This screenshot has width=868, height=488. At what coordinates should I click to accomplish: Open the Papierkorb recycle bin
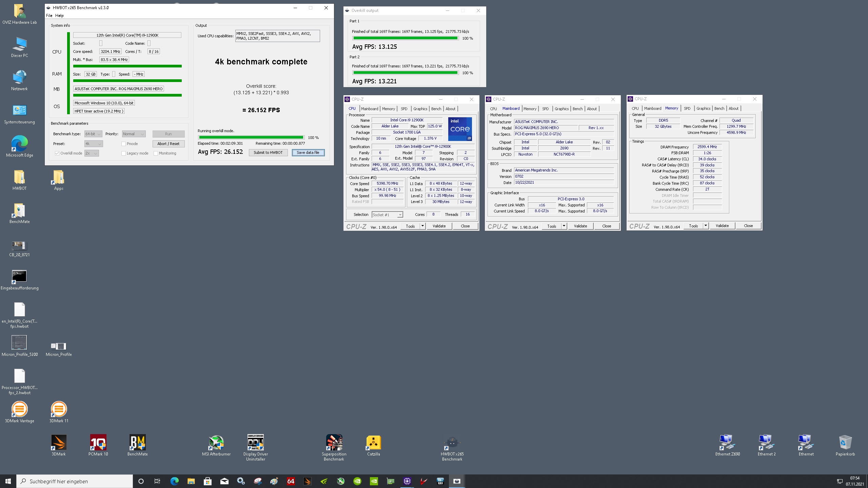click(x=845, y=445)
